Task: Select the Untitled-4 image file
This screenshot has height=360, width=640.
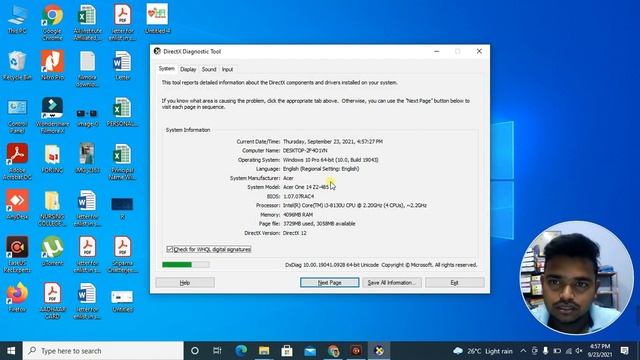Action: 157,19
